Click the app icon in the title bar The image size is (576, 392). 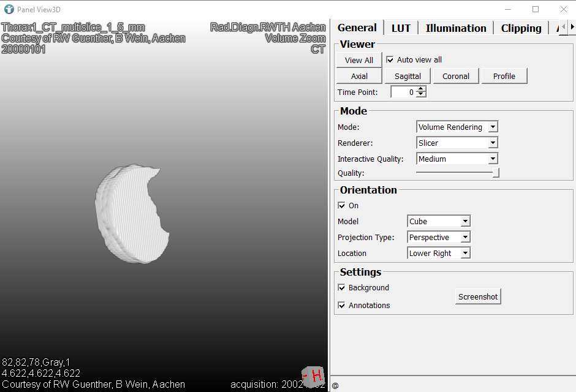9,9
